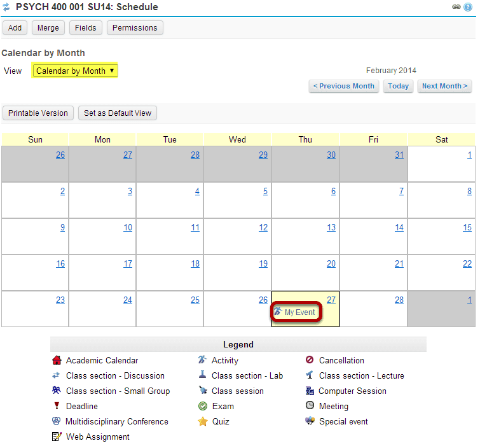Screen dimensions: 480x448
Task: Click the Quiz gold star icon
Action: (x=203, y=421)
